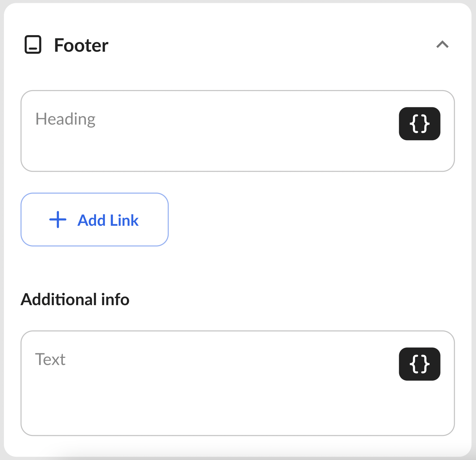Viewport: 476px width, 460px height.
Task: Open variable picker for Text field
Action: (419, 364)
